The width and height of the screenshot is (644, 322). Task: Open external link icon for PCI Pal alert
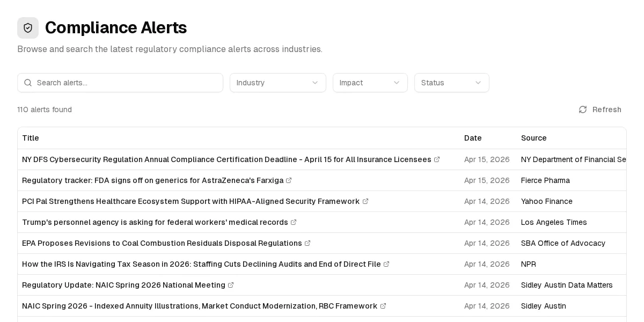[x=365, y=201]
